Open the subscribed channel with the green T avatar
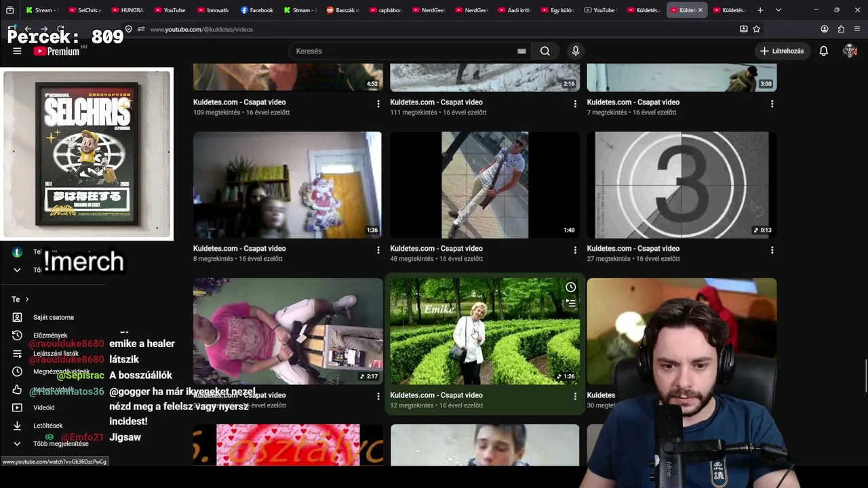The width and height of the screenshot is (868, 488). 17,252
